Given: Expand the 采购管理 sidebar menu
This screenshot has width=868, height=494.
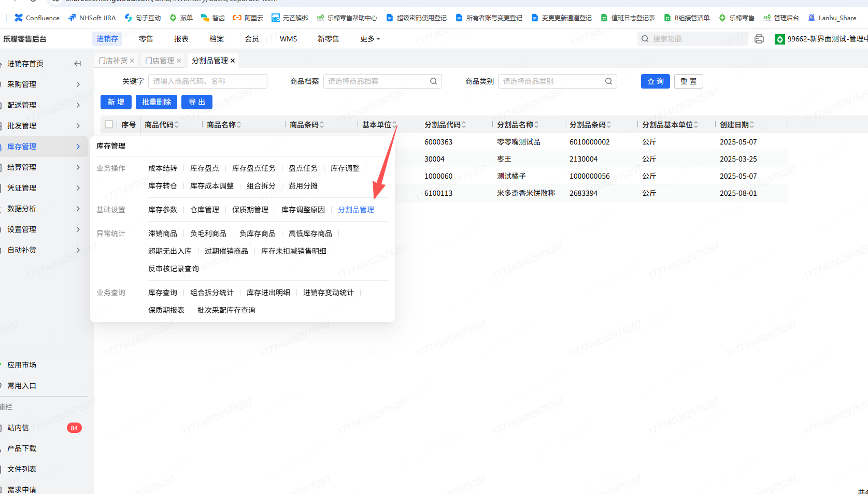Looking at the screenshot, I should 44,84.
